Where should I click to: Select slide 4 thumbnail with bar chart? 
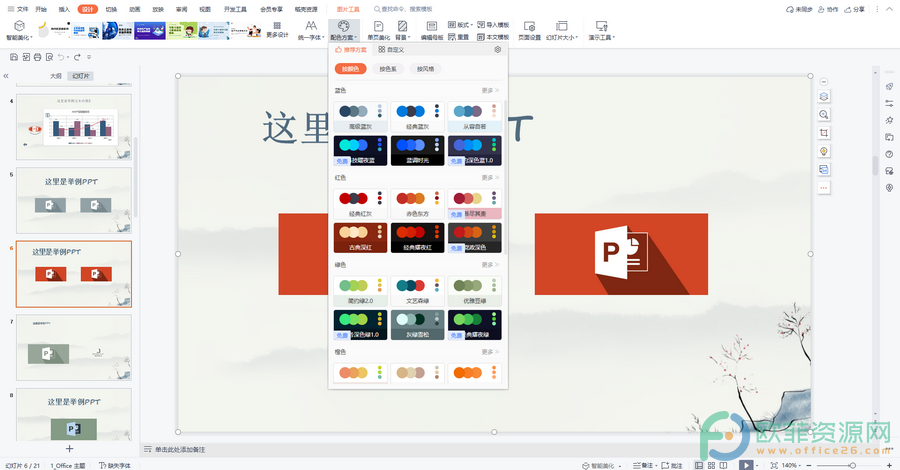(x=74, y=127)
